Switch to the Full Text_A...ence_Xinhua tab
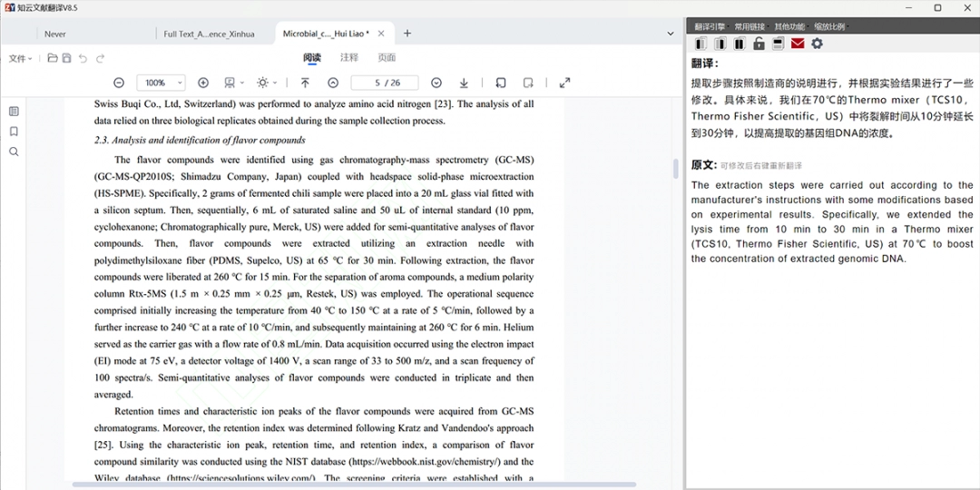The image size is (980, 490). tap(209, 34)
